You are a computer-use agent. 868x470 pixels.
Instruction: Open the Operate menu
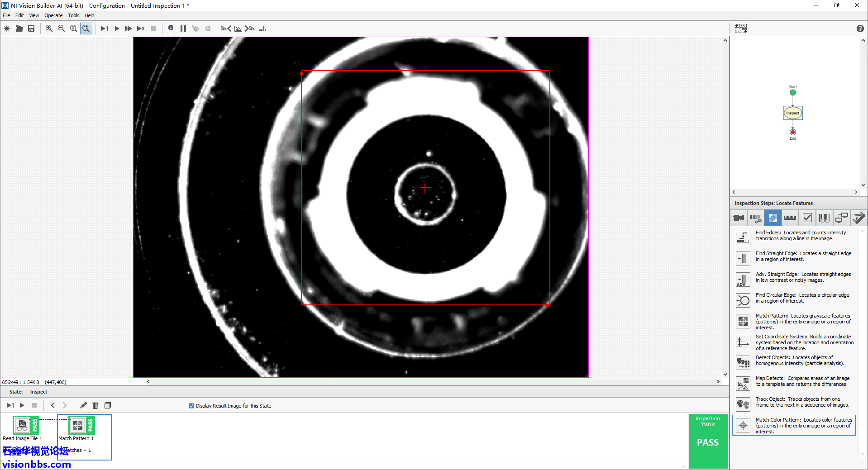click(x=53, y=15)
